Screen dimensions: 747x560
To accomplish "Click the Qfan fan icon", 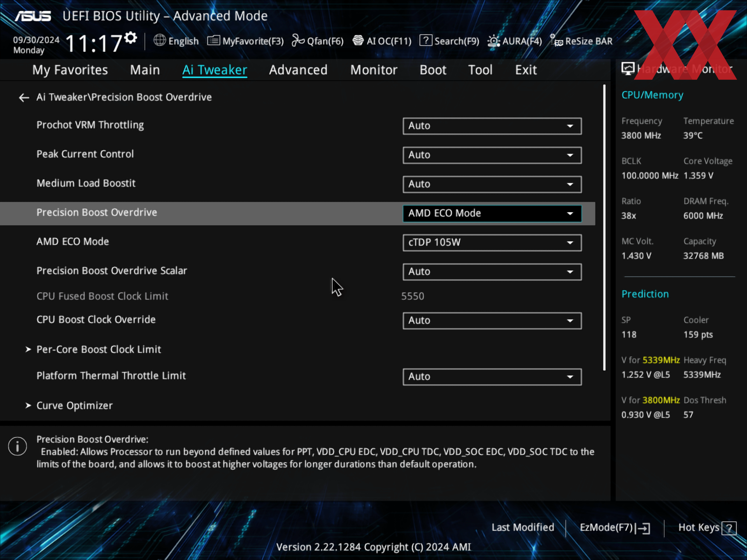I will point(298,40).
